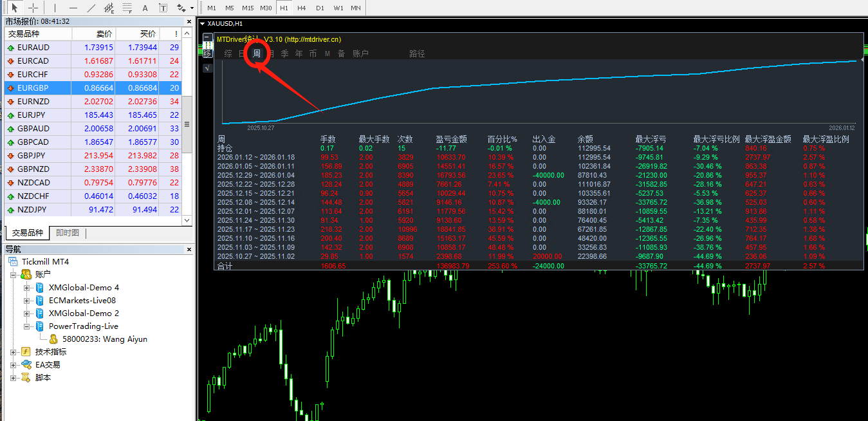Image resolution: width=868 pixels, height=421 pixels.
Task: Activate the text 'A' tool
Action: [x=145, y=8]
